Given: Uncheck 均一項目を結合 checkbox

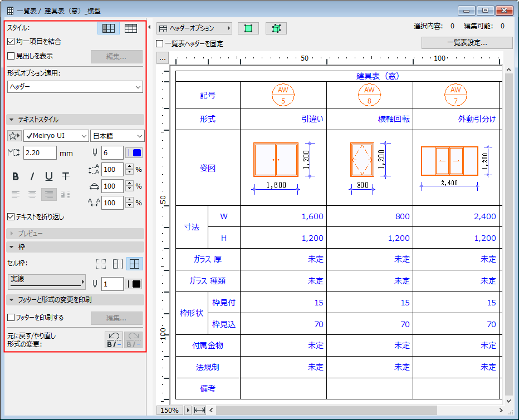Looking at the screenshot, I should pyautogui.click(x=11, y=42).
